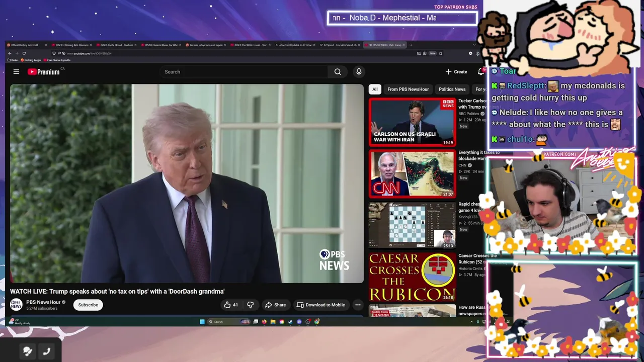Open YouTube notifications bell
Image resolution: width=644 pixels, height=362 pixels.
481,72
